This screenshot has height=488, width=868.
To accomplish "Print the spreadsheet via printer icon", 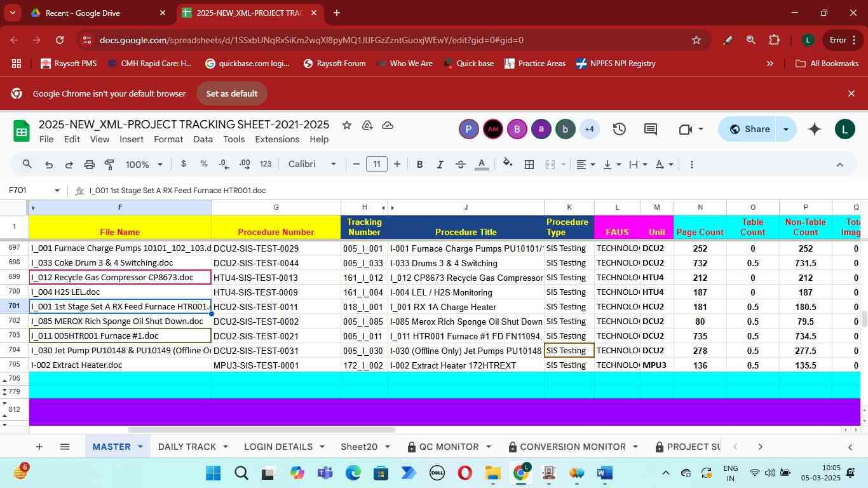I will [90, 165].
